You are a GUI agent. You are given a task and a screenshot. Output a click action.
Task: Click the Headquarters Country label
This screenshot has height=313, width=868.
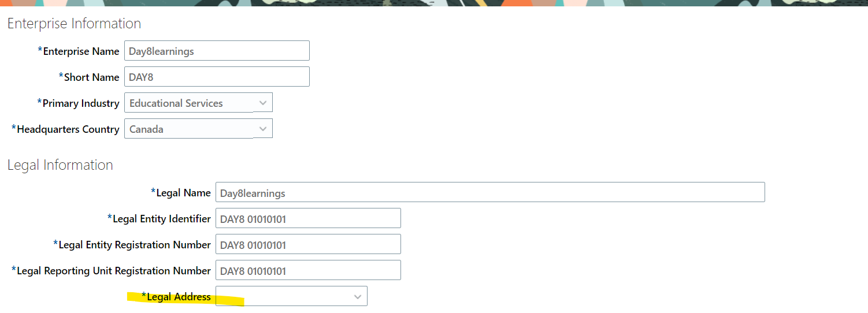click(68, 129)
